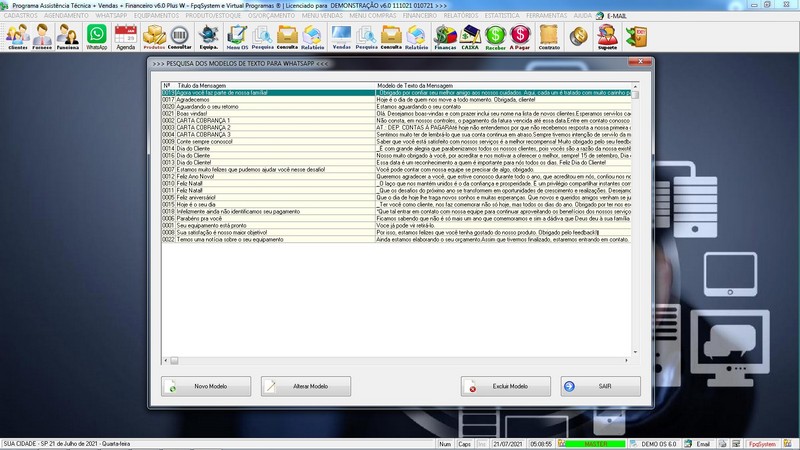This screenshot has width=800, height=450.
Task: Open the Funciona (employees) icon
Action: (67, 37)
